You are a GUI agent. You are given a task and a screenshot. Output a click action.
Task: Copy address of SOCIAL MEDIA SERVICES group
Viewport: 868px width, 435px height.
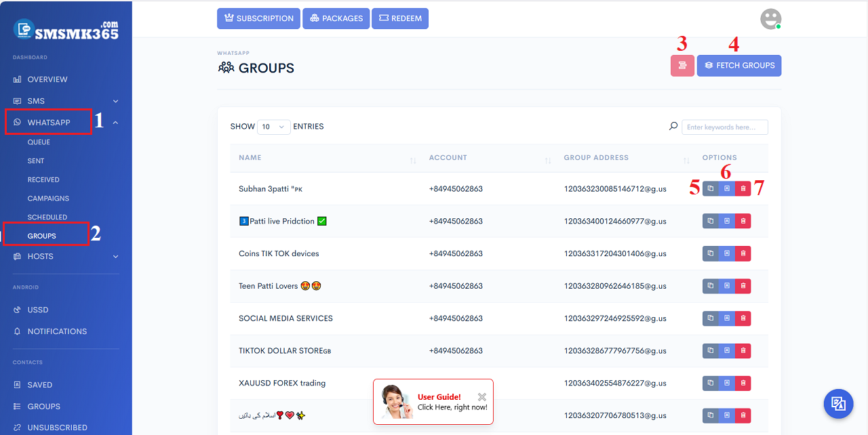click(710, 318)
